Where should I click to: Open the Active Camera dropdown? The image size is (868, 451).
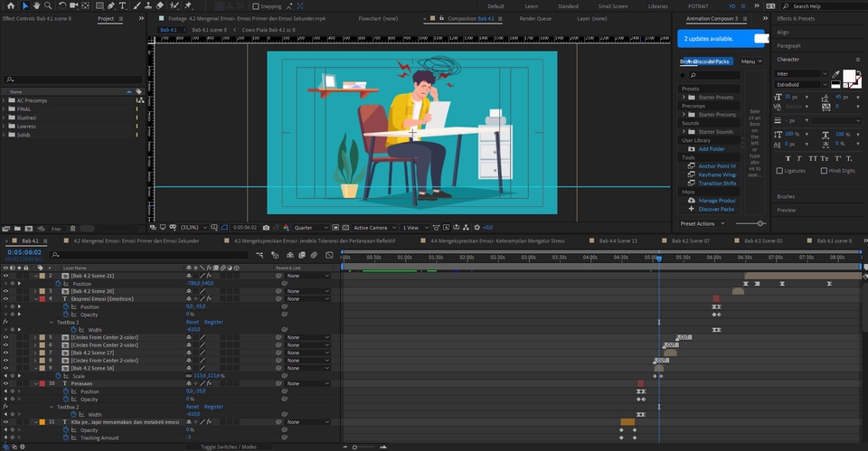(x=374, y=228)
